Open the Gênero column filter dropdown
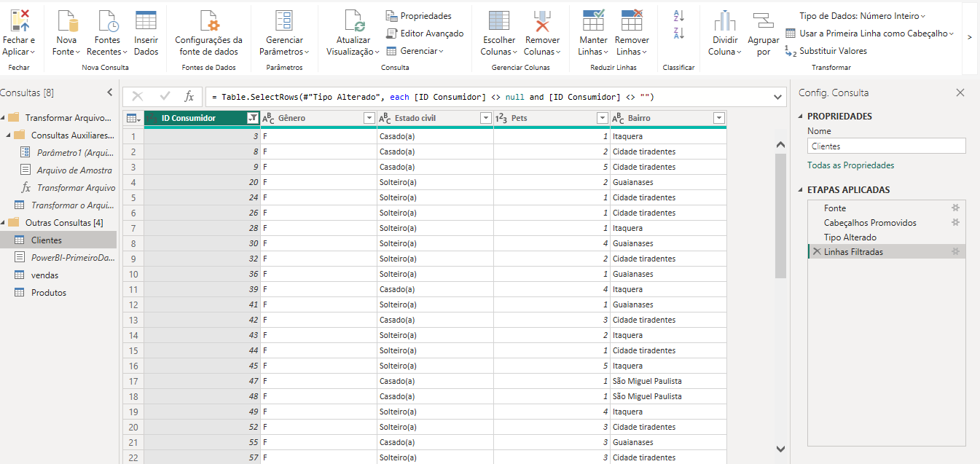Viewport: 980px width, 464px height. pyautogui.click(x=369, y=118)
